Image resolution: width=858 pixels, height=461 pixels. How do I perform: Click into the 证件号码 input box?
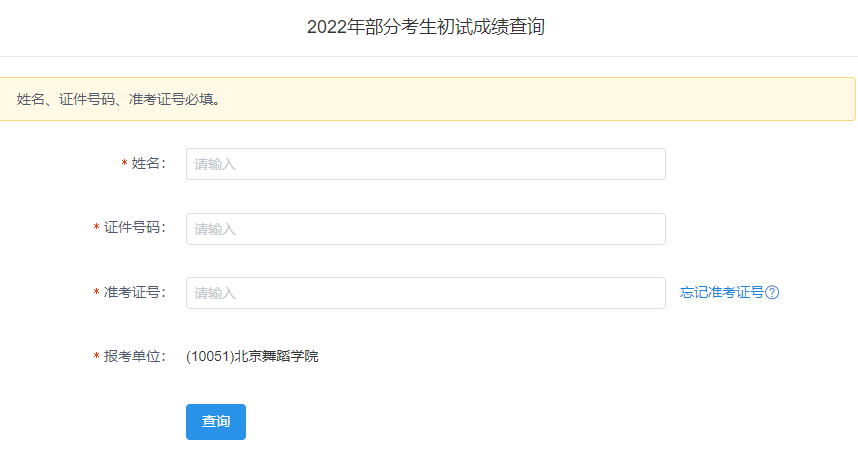point(425,229)
